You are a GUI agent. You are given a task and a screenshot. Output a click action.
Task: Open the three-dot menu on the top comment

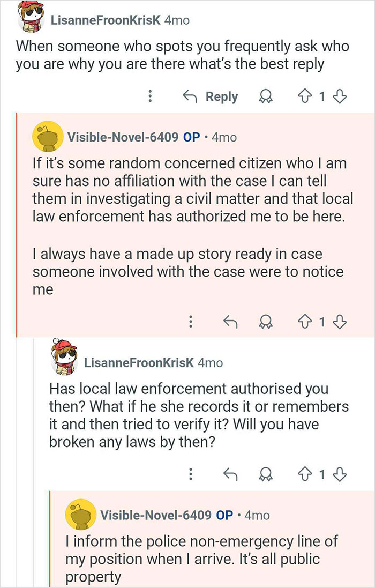pos(151,96)
